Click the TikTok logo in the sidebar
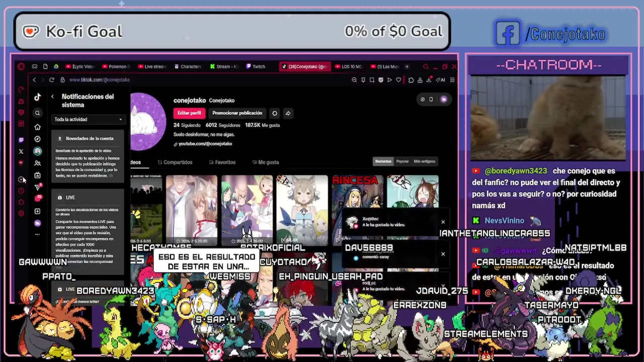This screenshot has width=644, height=362. pyautogui.click(x=37, y=98)
